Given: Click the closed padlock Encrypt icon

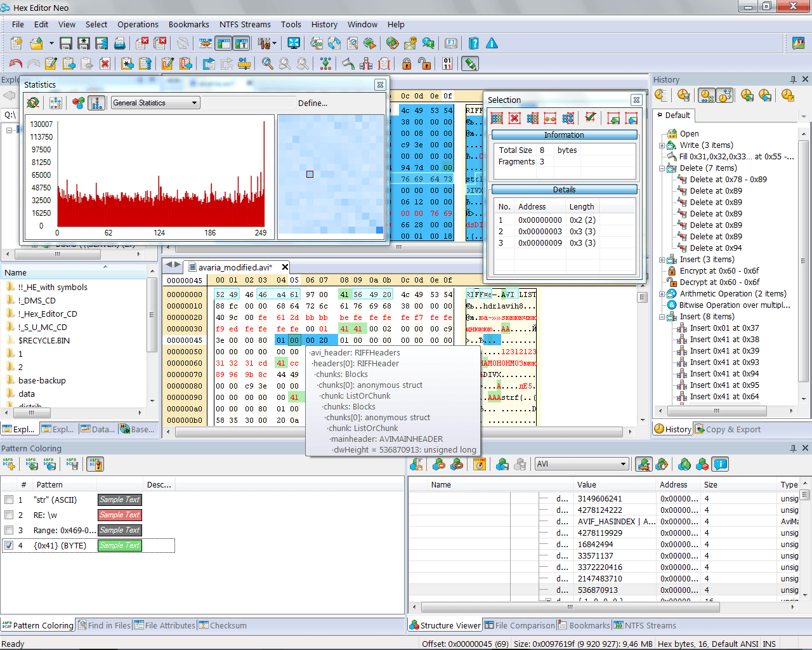Looking at the screenshot, I should [x=407, y=63].
